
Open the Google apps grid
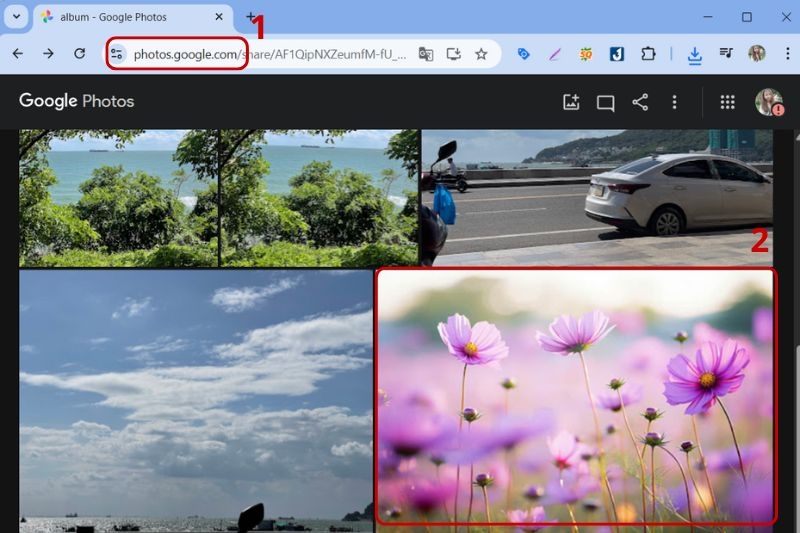coord(728,102)
